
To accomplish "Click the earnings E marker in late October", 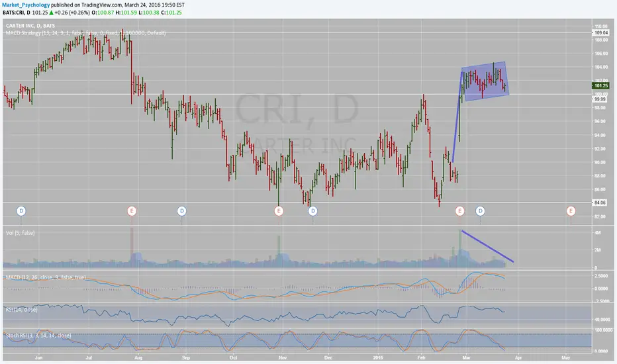I will click(279, 211).
